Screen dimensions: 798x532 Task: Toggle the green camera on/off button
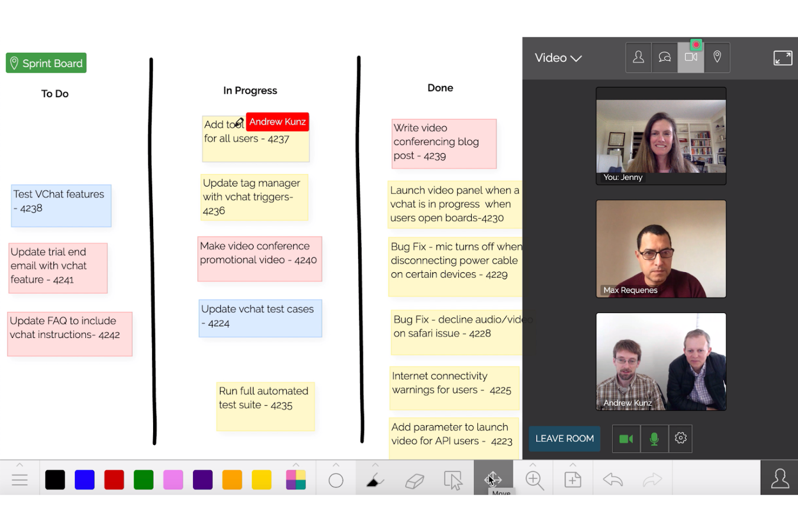coord(626,439)
